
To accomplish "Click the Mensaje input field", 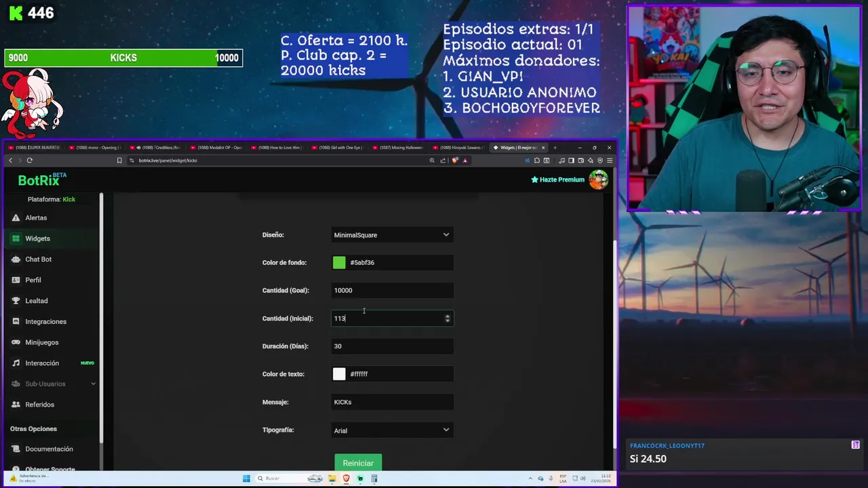I will pos(392,402).
